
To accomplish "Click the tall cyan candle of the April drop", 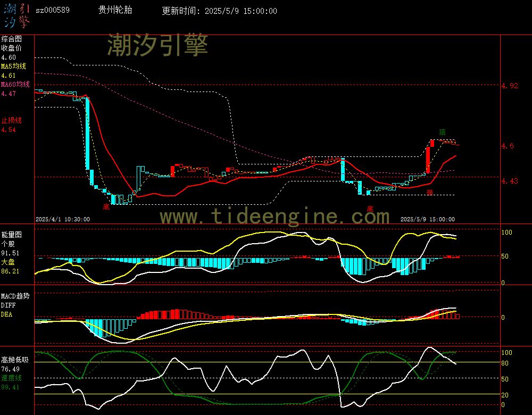I will coord(88,134).
